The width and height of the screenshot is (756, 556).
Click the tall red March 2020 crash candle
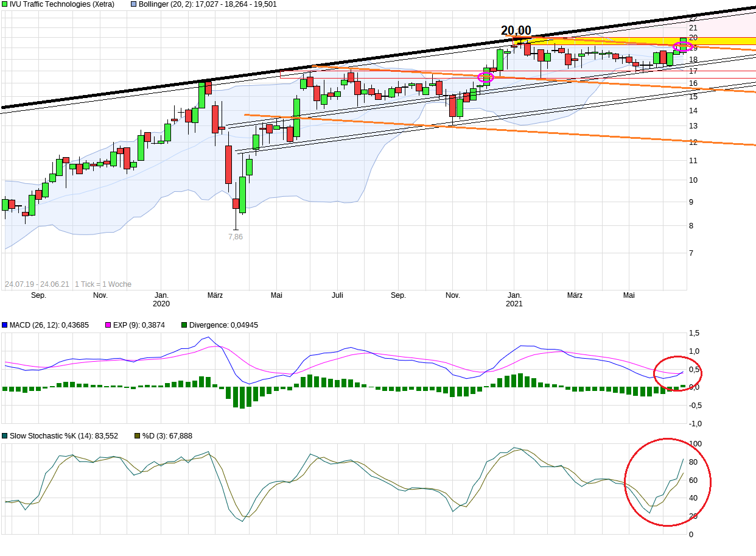(x=228, y=164)
